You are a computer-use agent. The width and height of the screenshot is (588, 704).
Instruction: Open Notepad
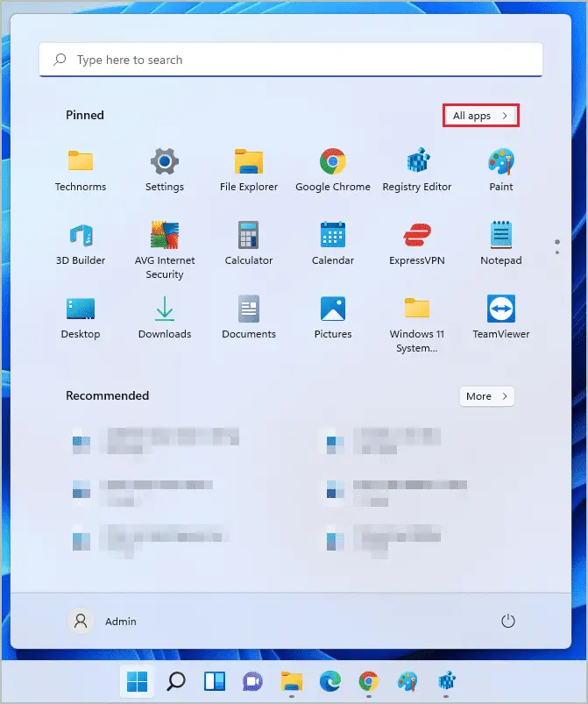[501, 244]
